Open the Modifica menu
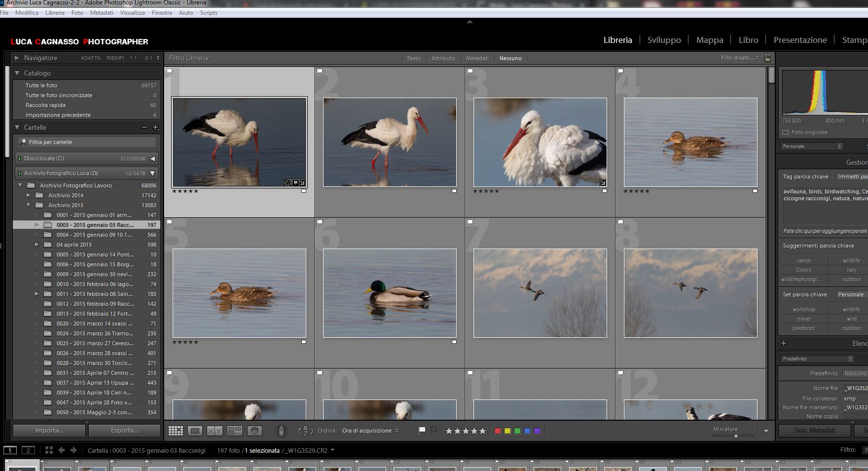The width and height of the screenshot is (868, 471). 27,13
